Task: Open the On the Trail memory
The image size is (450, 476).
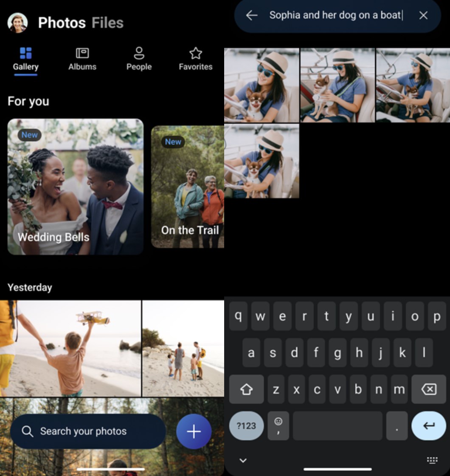Action: tap(188, 187)
